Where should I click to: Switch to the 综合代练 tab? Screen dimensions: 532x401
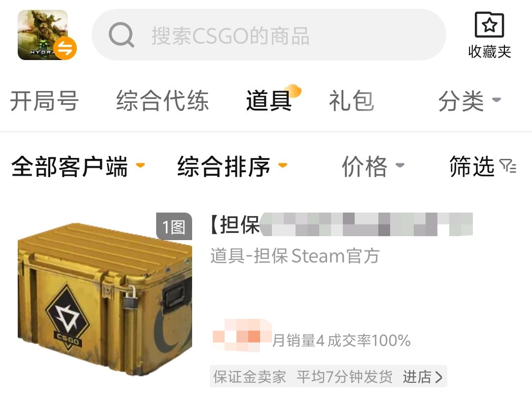[x=163, y=101]
